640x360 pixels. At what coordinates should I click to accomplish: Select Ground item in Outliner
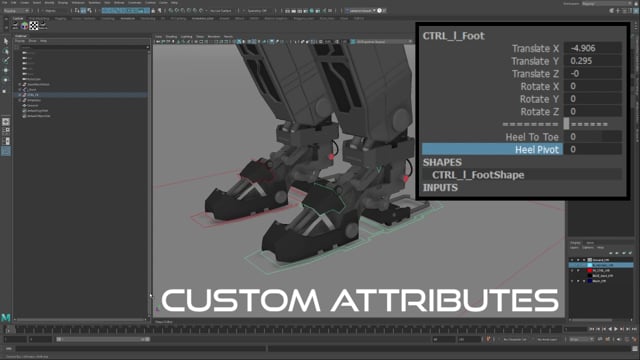point(33,105)
